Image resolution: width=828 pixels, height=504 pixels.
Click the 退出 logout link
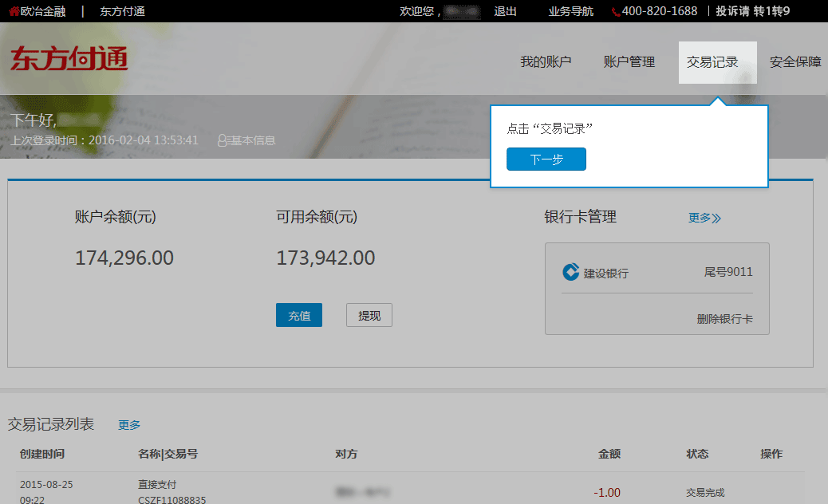click(505, 11)
